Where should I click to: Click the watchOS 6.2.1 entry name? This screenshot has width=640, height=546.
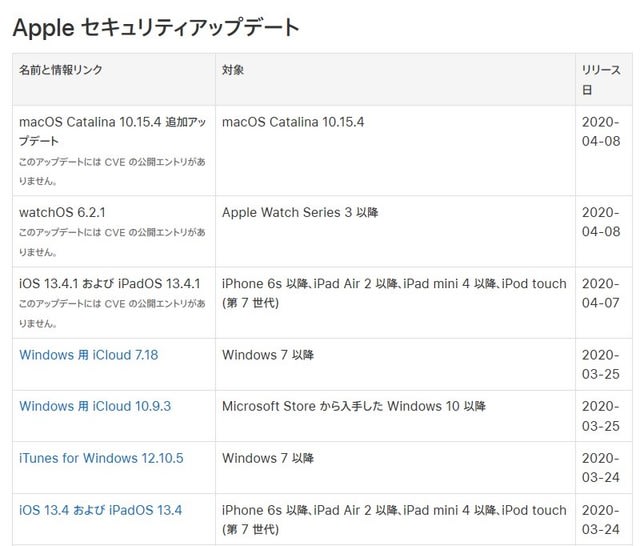tap(62, 212)
